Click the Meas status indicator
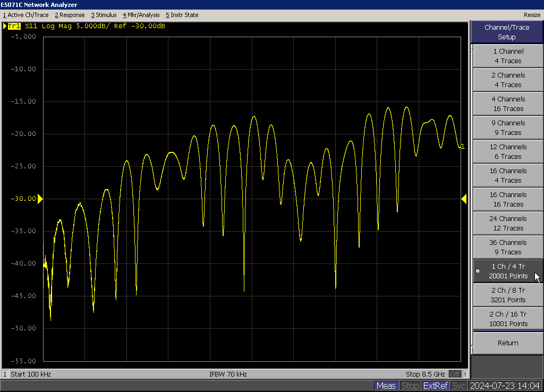This screenshot has width=544, height=392. pos(386,386)
